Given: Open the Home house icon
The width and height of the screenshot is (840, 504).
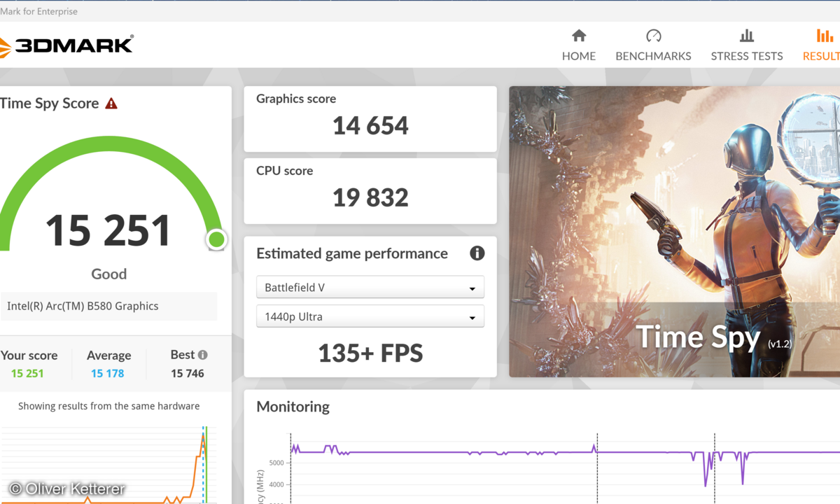Looking at the screenshot, I should (x=579, y=36).
